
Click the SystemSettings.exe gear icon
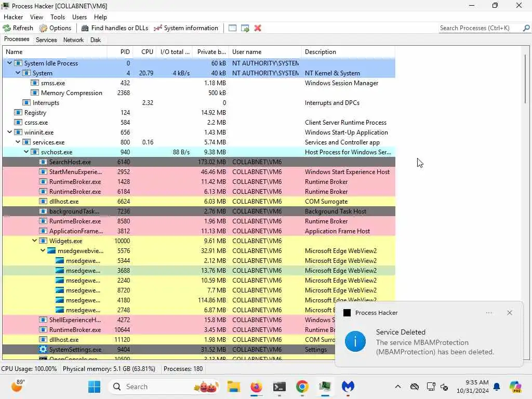[43, 350]
